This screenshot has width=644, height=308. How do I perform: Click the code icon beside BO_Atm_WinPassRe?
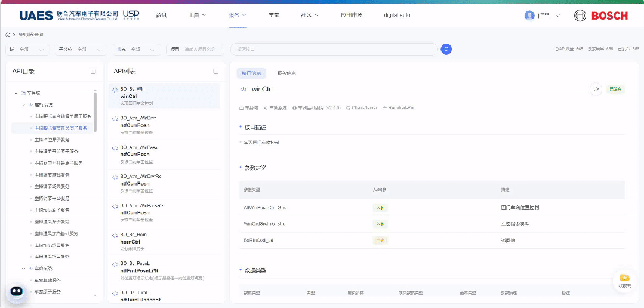(115, 207)
